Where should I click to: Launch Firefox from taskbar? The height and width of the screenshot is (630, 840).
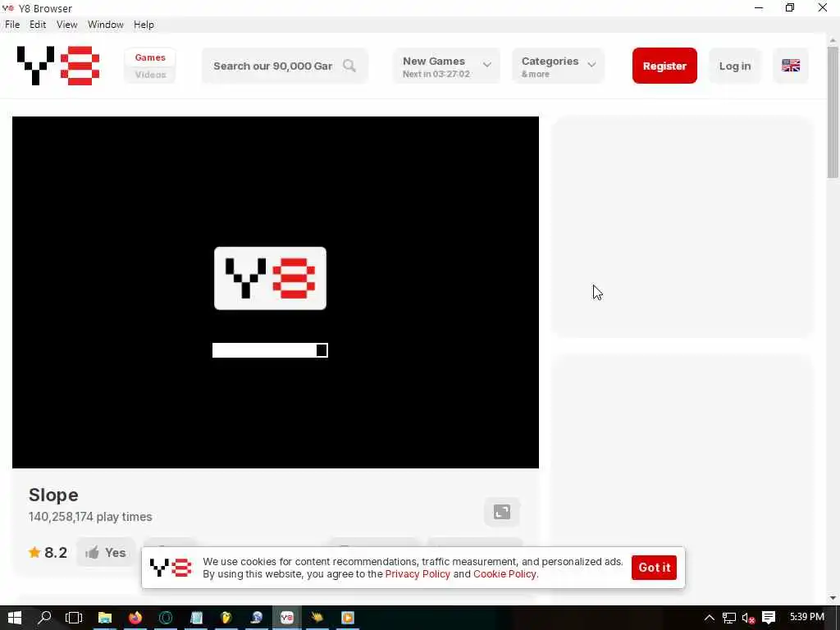135,618
